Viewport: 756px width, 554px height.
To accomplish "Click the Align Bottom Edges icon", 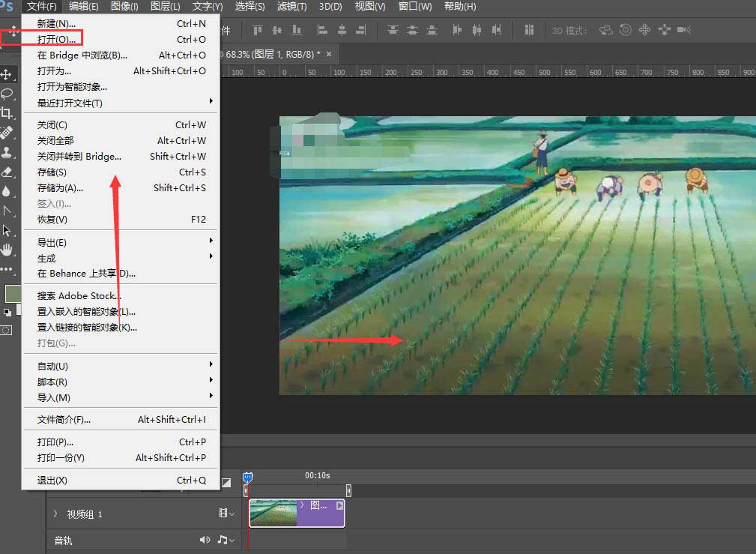I will pos(297,31).
